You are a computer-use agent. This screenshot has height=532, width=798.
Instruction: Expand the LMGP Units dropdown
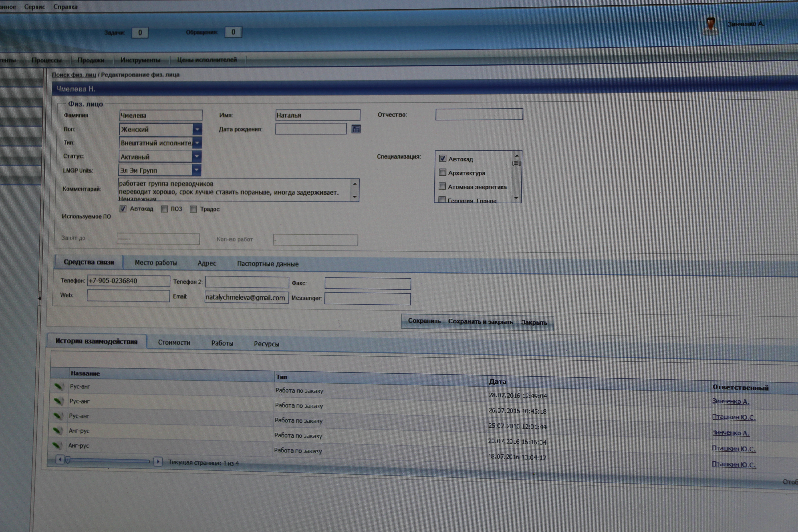tap(196, 170)
